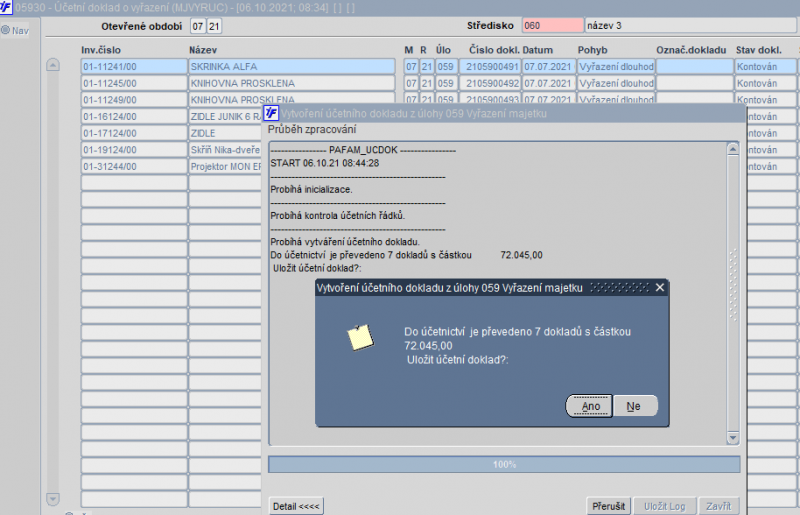Viewport: 800px width, 515px height.
Task: Click open period year field 21
Action: click(214, 26)
